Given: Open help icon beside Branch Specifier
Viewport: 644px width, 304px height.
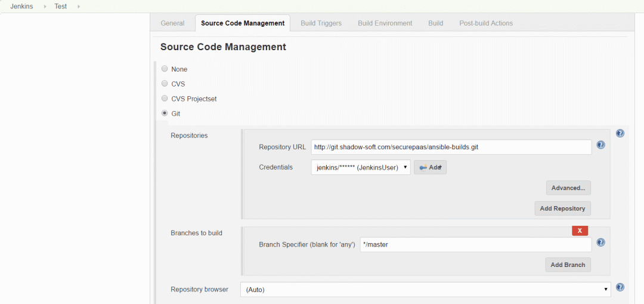Looking at the screenshot, I should coord(600,242).
